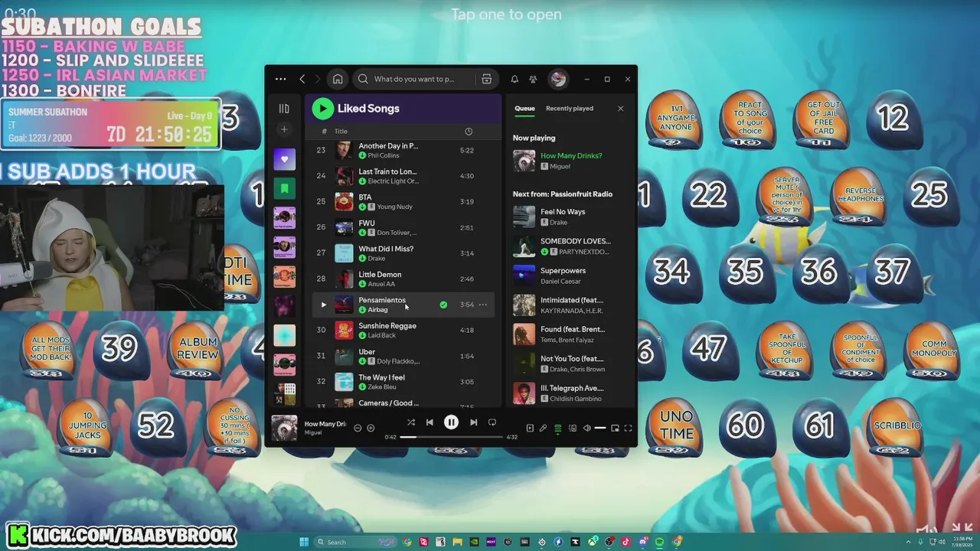
Task: Play SOMEBODY LOVES... from the queue
Action: pos(570,246)
